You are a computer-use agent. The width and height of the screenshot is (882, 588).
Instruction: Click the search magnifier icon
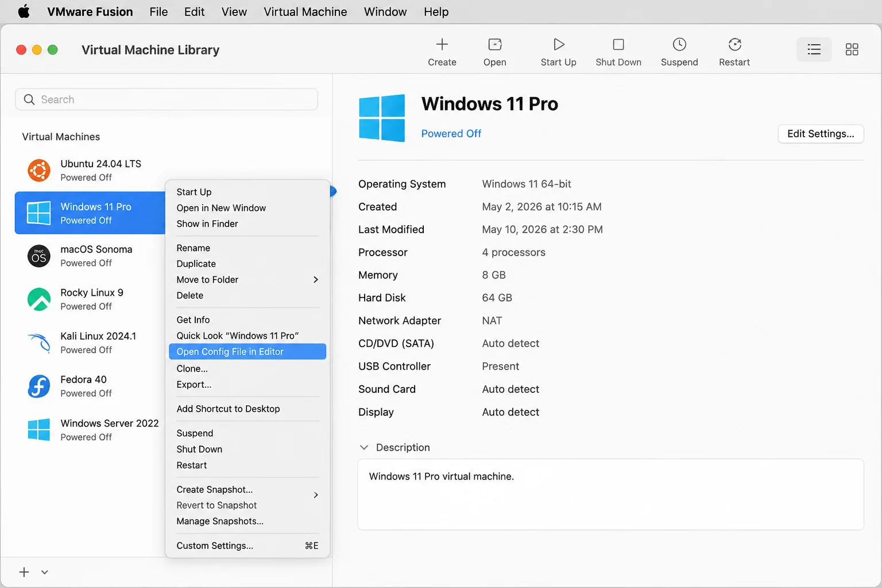pos(29,99)
